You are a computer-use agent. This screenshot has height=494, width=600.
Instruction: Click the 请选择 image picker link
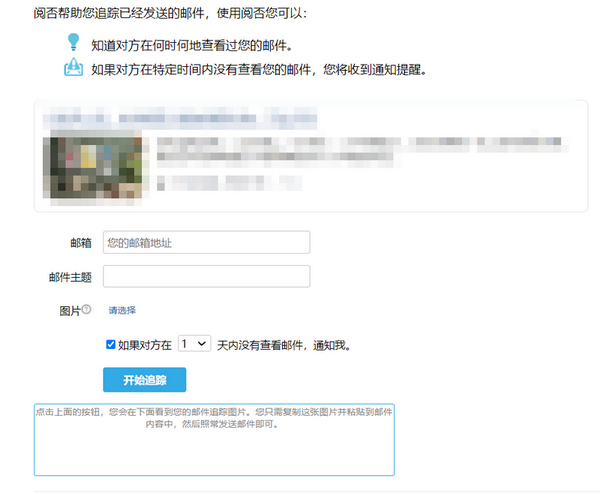[122, 311]
